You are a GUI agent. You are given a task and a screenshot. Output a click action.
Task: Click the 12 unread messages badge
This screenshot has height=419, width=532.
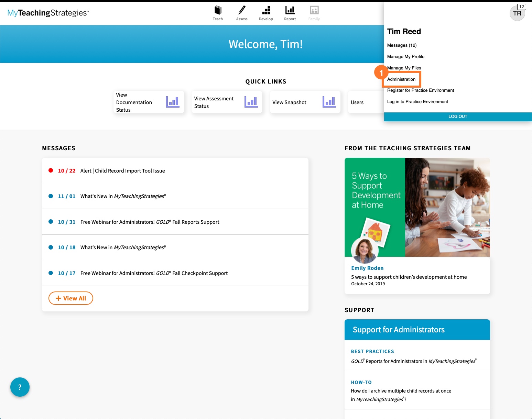point(522,7)
